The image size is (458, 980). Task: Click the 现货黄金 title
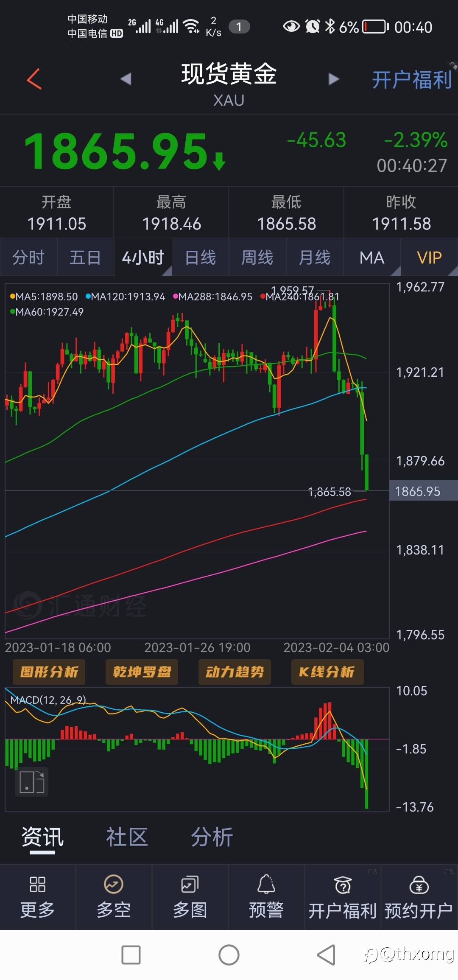[x=229, y=74]
